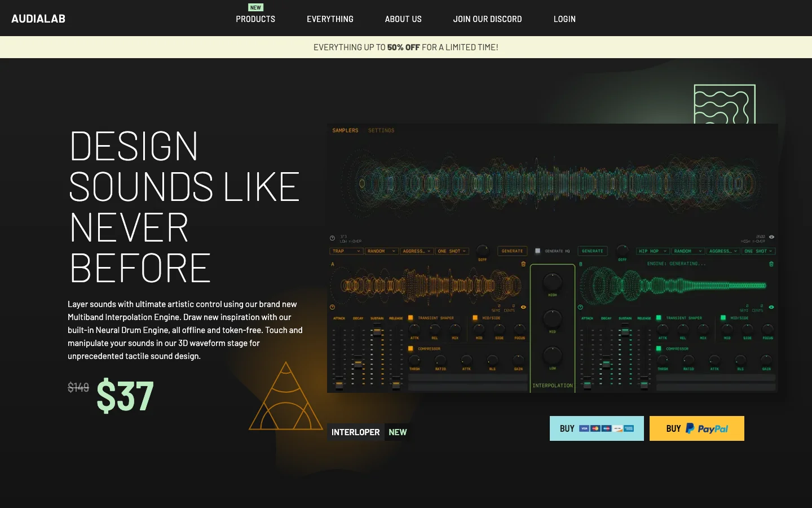The image size is (812, 508).
Task: Toggle the green eye icon for waveform B
Action: pos(771,307)
